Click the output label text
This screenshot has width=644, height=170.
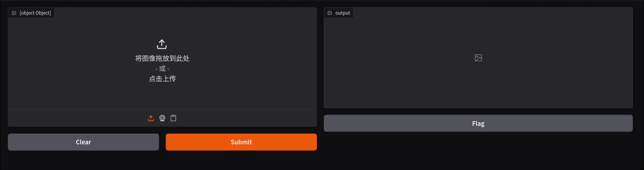(x=343, y=13)
